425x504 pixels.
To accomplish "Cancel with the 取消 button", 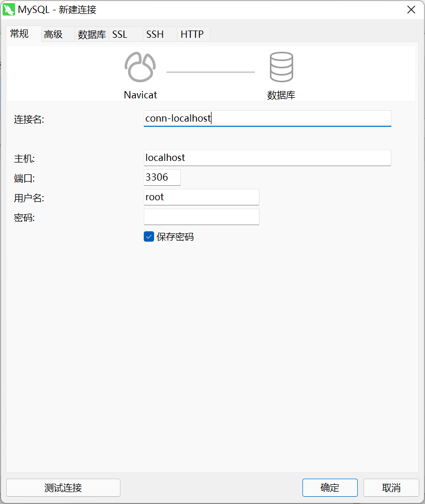I will tap(391, 487).
